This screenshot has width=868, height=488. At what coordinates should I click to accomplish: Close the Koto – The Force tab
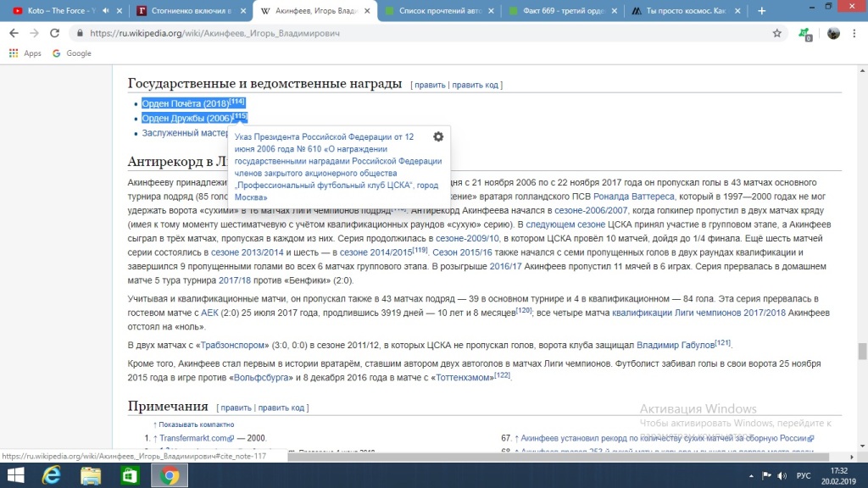119,10
